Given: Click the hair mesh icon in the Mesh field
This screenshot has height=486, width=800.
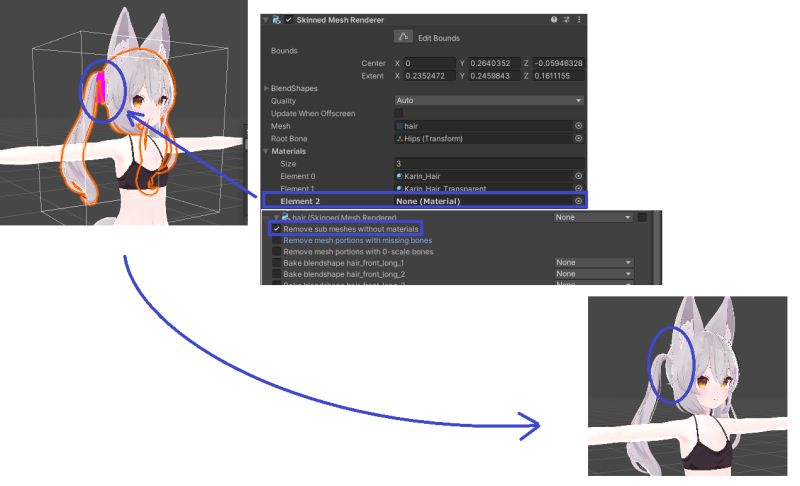Looking at the screenshot, I should pyautogui.click(x=400, y=126).
